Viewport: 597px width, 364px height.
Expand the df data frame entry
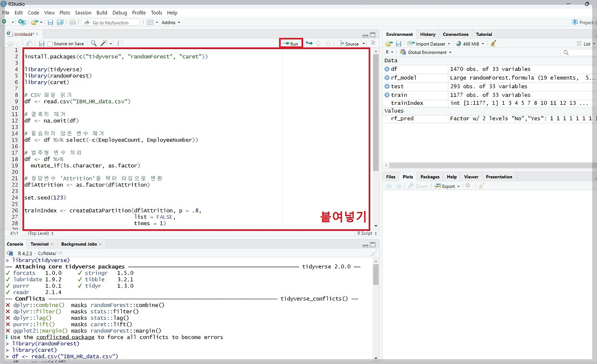point(387,69)
